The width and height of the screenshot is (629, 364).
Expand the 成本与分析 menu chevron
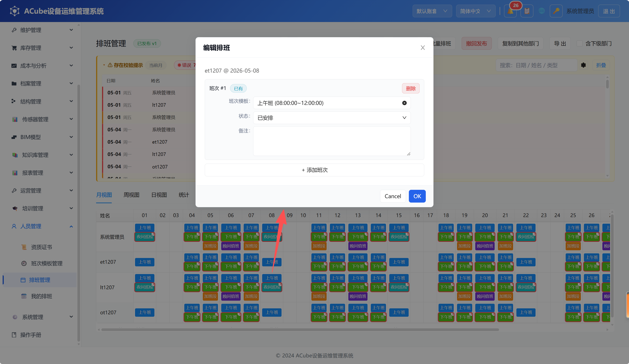[x=71, y=65]
